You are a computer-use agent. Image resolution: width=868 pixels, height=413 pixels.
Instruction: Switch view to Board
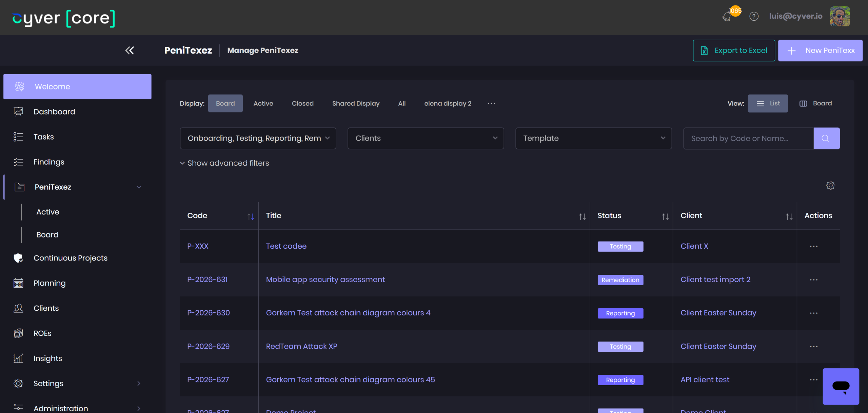(x=815, y=103)
